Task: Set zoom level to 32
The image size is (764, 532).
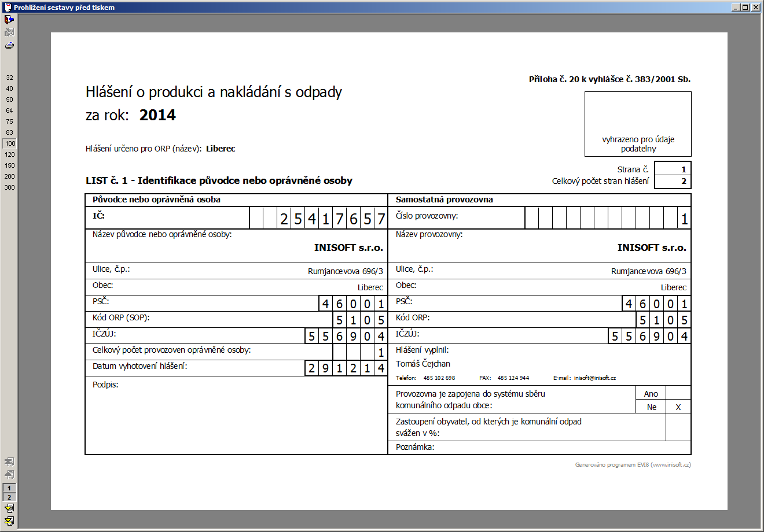Action: click(x=9, y=77)
